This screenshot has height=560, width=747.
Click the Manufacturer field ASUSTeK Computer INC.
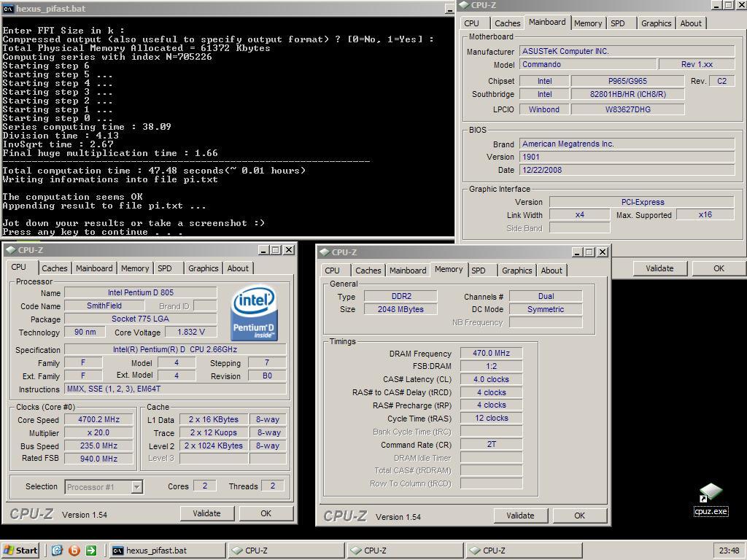coord(627,51)
